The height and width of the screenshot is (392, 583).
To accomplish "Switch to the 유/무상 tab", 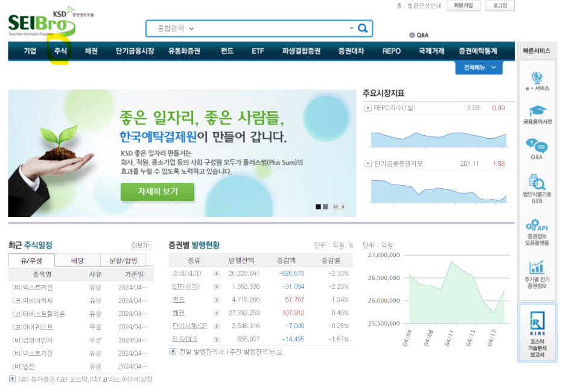I will (31, 261).
